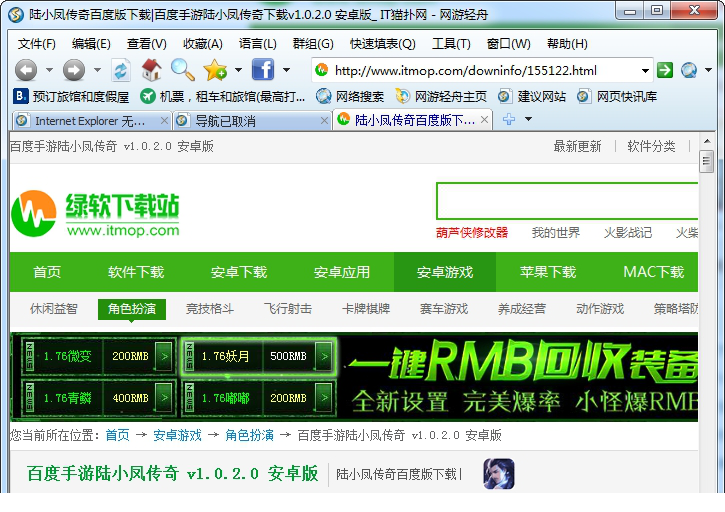Open the 我的世界 hot link
This screenshot has height=512, width=725.
[555, 233]
